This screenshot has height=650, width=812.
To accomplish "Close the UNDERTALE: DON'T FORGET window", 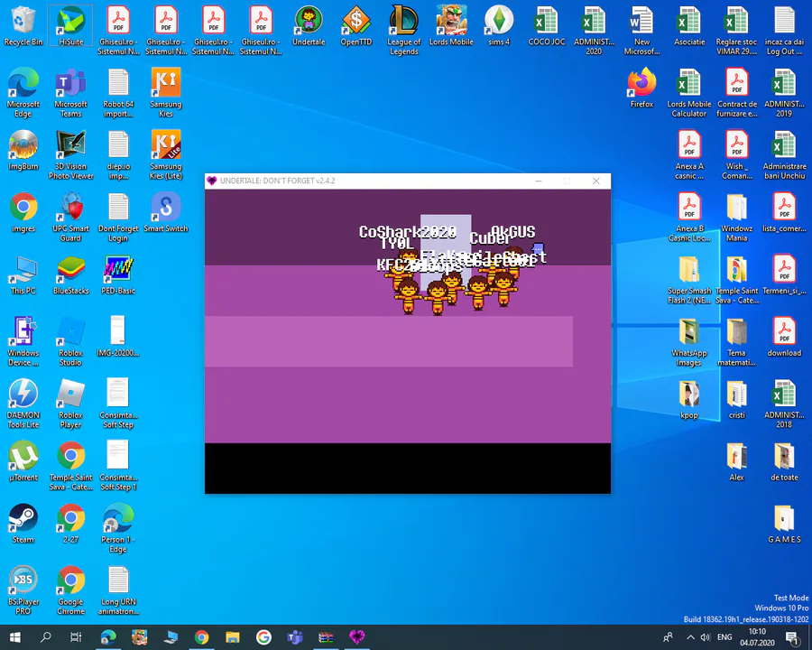I will 596,181.
